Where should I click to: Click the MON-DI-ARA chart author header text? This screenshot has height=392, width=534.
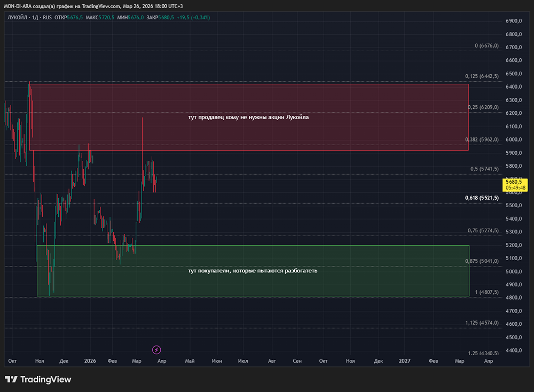tap(93, 6)
